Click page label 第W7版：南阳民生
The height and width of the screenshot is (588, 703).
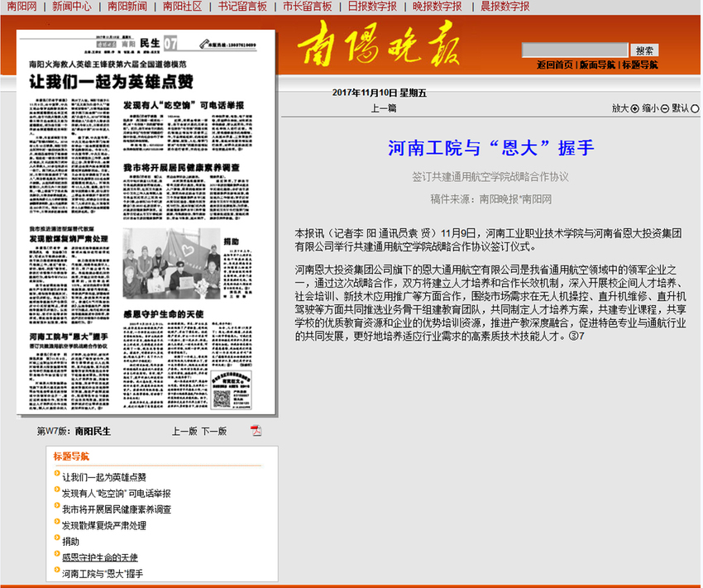(x=74, y=432)
